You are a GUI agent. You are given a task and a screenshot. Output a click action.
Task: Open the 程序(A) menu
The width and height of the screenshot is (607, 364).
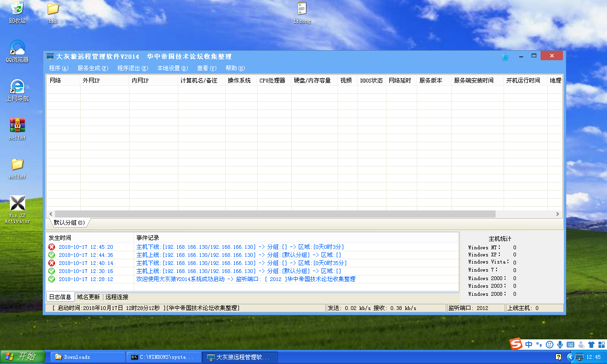(x=59, y=68)
